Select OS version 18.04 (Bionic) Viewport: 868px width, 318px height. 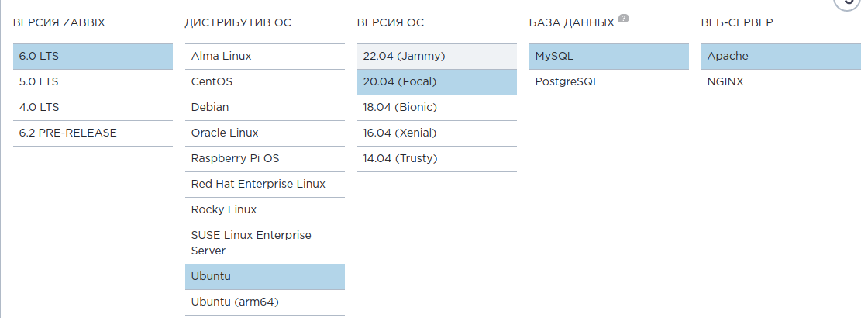point(437,108)
